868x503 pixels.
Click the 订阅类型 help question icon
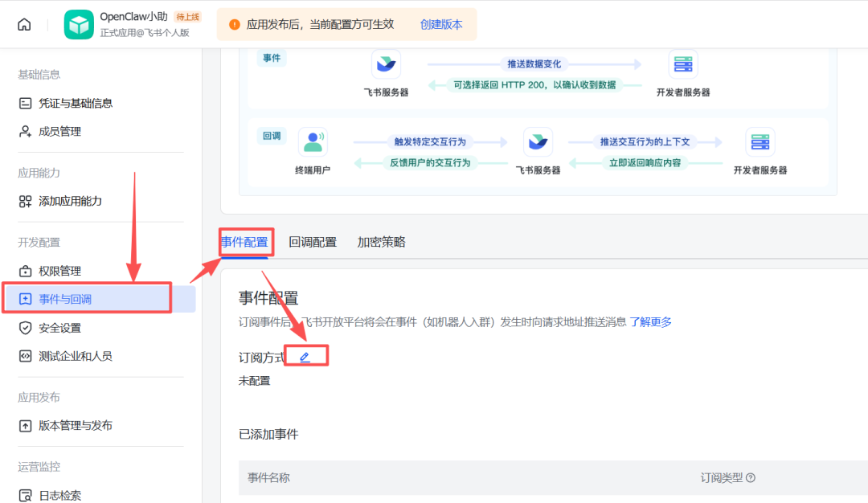[x=751, y=477]
